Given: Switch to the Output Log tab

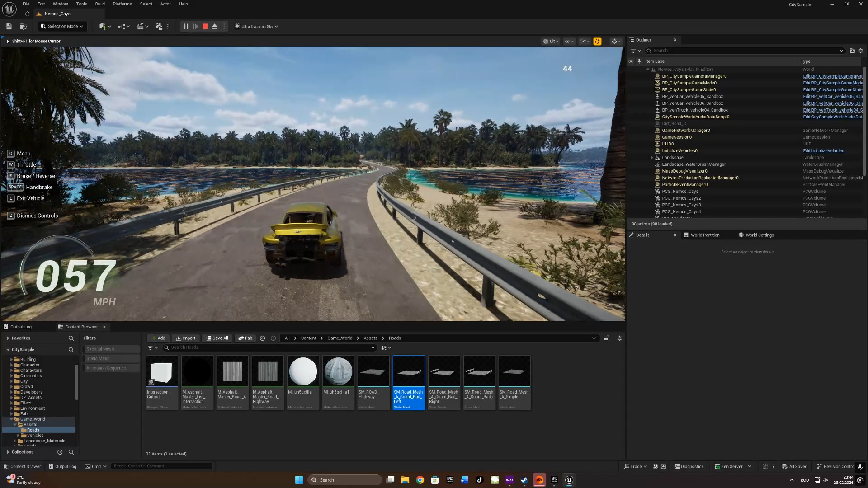Looking at the screenshot, I should 21,327.
